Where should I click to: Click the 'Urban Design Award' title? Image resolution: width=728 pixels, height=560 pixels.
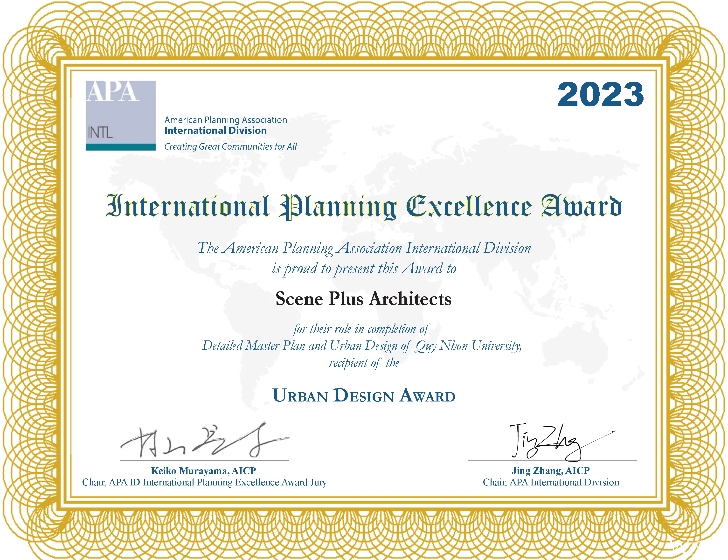364,396
